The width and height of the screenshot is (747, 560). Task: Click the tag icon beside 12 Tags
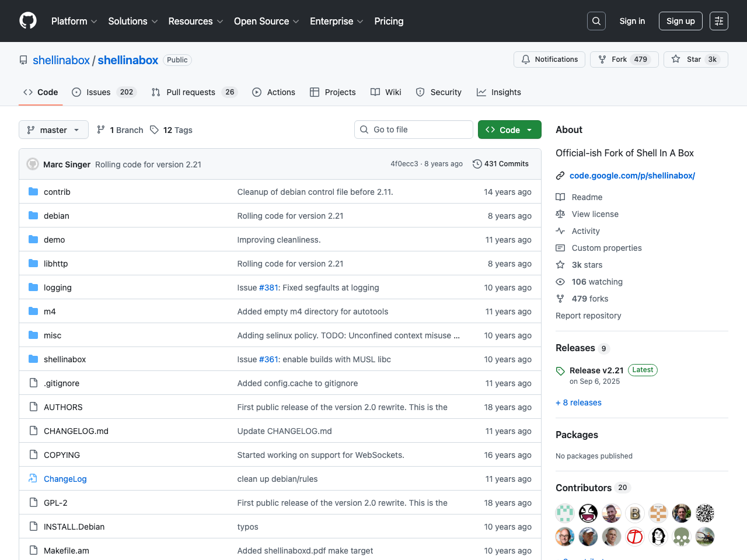point(155,130)
